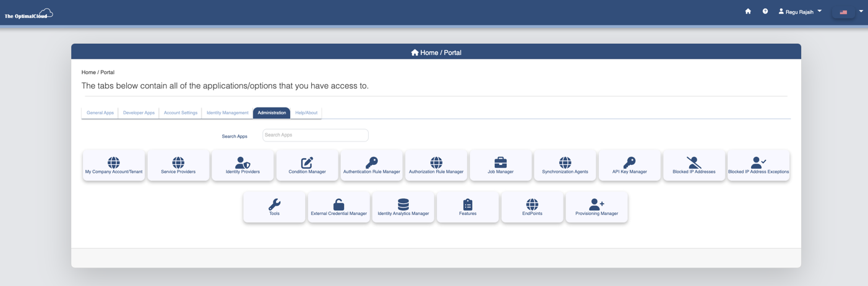Open Condition Manager tile
The height and width of the screenshot is (286, 868).
coord(307,166)
